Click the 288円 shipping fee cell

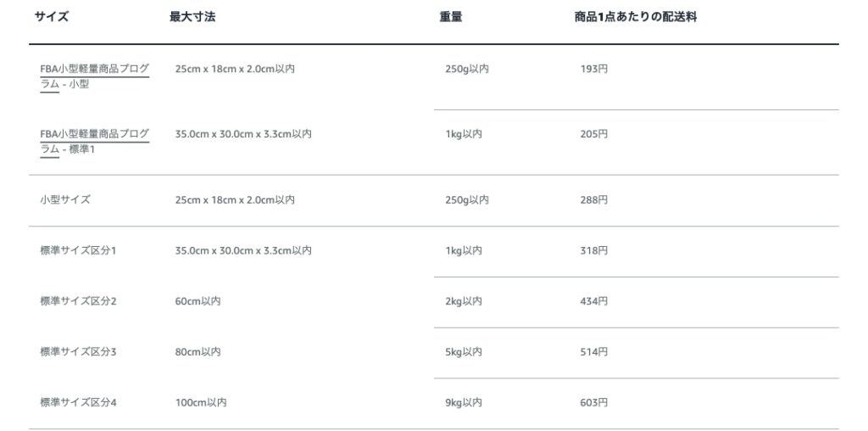[x=593, y=200]
